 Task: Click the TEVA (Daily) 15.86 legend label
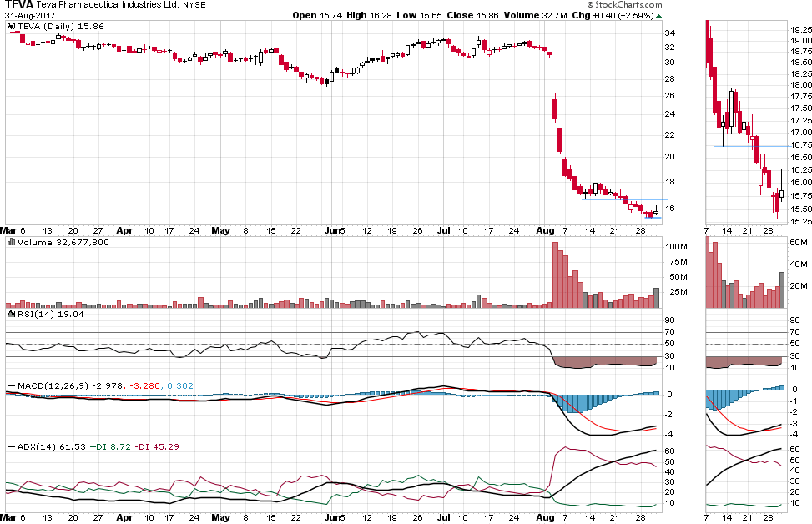tap(61, 27)
